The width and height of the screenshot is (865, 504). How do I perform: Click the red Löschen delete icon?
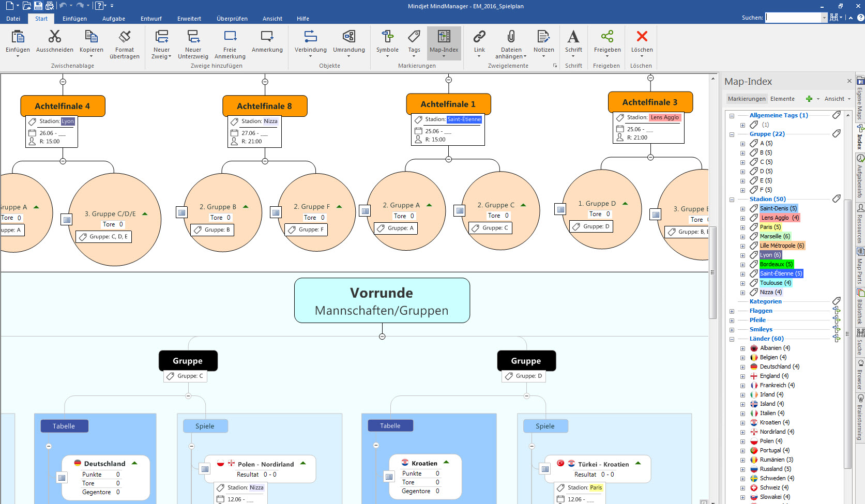[642, 37]
